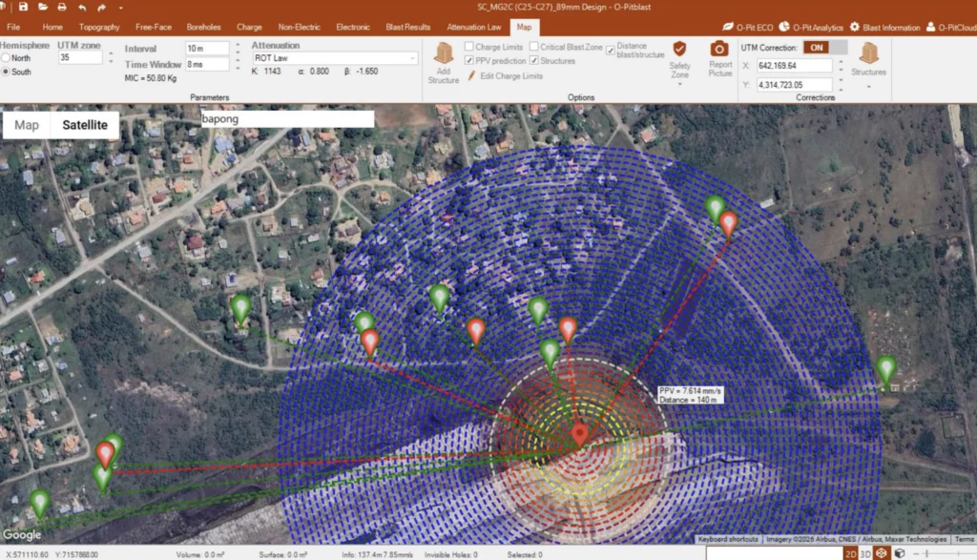
Task: Toggle the Structures checkbox
Action: pos(534,60)
